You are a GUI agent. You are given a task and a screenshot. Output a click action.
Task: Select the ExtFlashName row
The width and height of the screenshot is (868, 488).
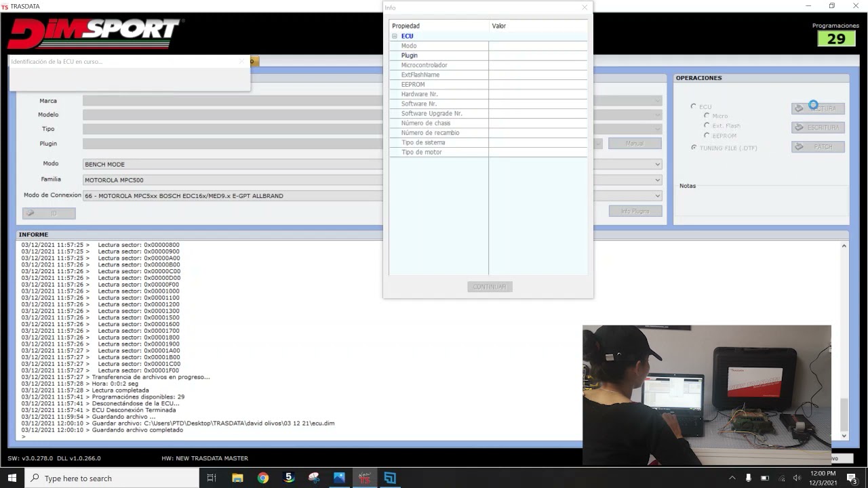(x=488, y=75)
